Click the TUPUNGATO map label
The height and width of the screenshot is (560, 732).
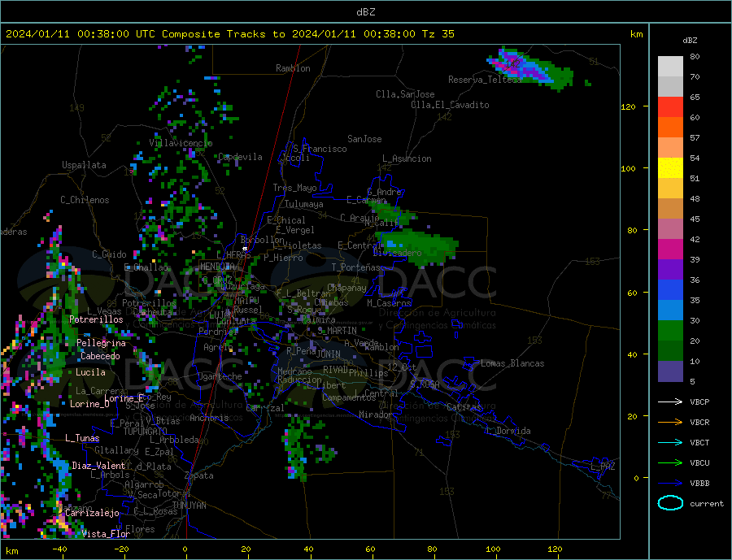[146, 432]
